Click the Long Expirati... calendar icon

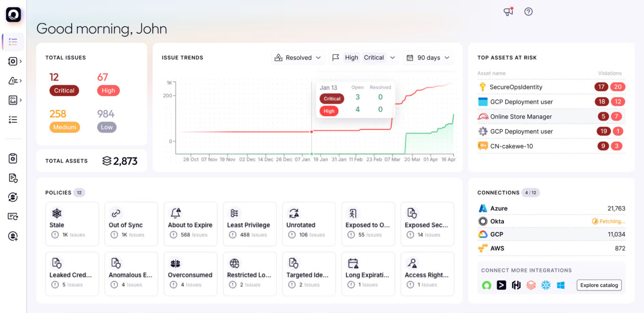(x=353, y=263)
